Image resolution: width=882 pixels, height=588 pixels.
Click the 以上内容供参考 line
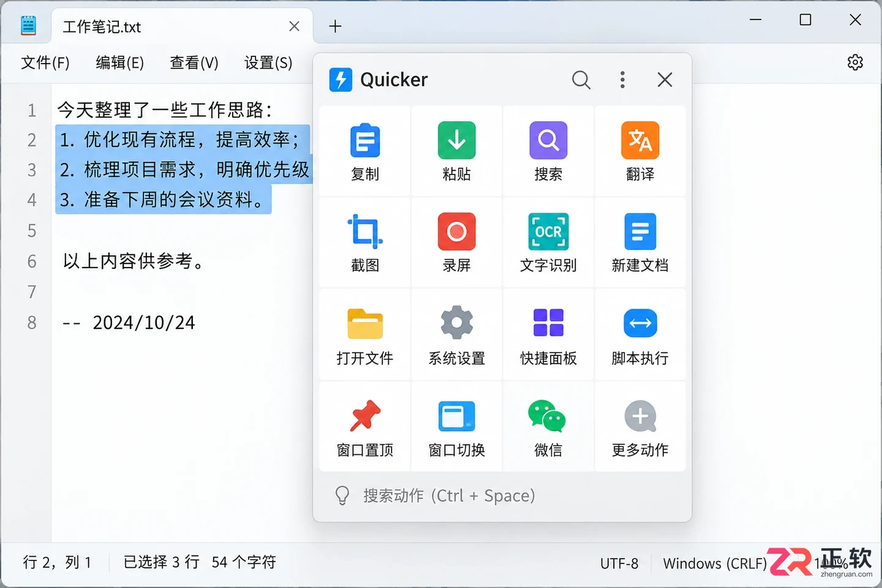(134, 262)
